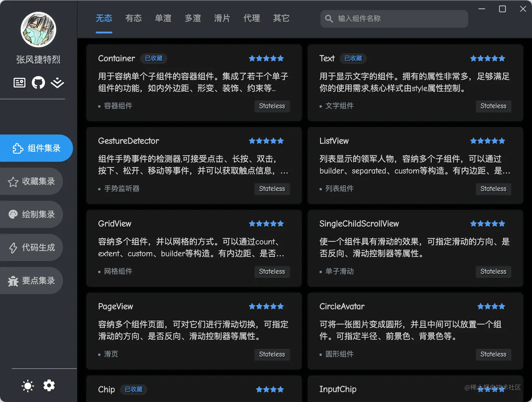Click Stateless tag on GridView card
The width and height of the screenshot is (532, 402).
coord(272,271)
